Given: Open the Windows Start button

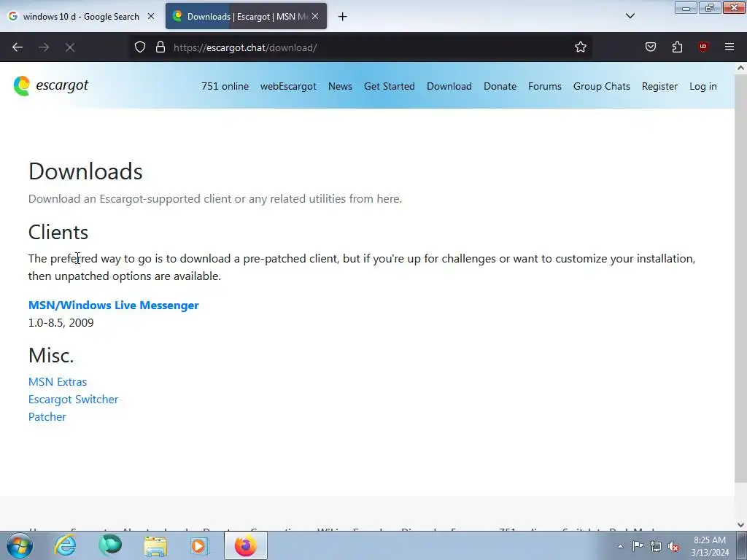Looking at the screenshot, I should pyautogui.click(x=20, y=545).
